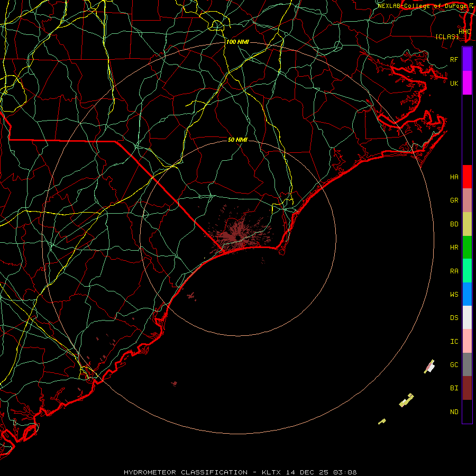Screen dimensions: 476x476
Task: Click the GR salmon legend color swatch
Action: pyautogui.click(x=467, y=200)
